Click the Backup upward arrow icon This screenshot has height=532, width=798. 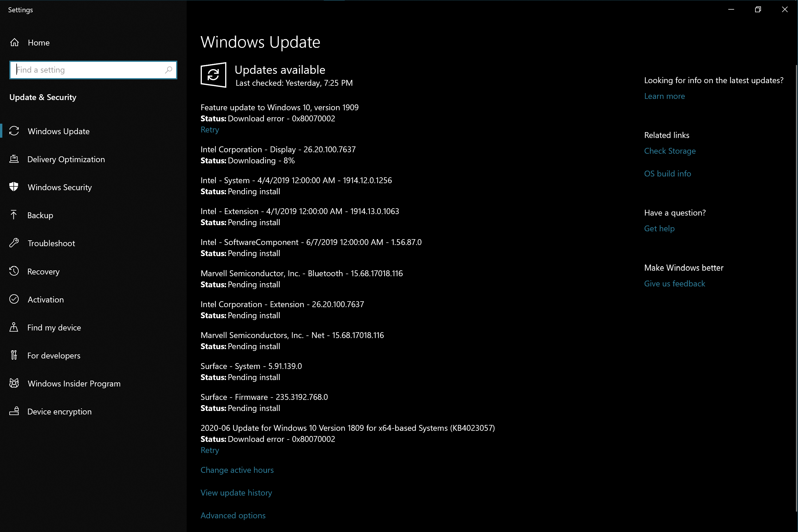pos(14,215)
